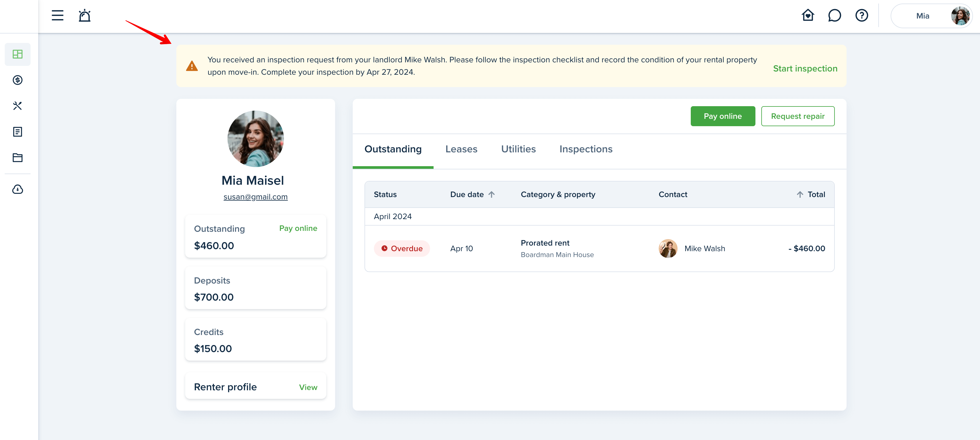Switch to the Inspections tab

click(x=586, y=149)
